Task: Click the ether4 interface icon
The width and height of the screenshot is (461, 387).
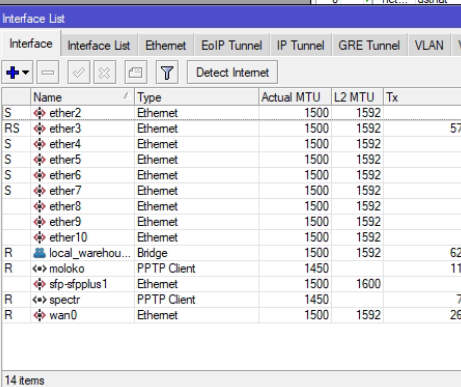Action: pos(39,144)
